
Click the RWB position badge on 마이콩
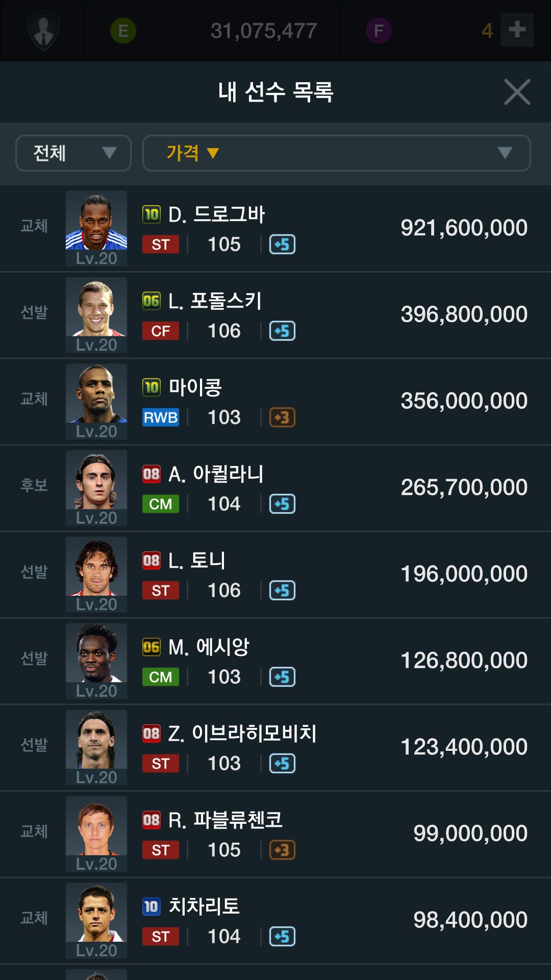(x=160, y=418)
